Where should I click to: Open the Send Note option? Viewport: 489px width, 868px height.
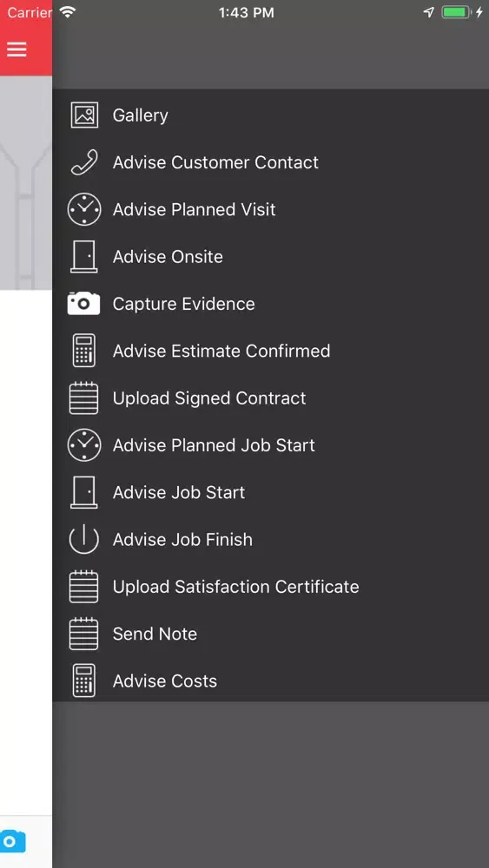270,634
